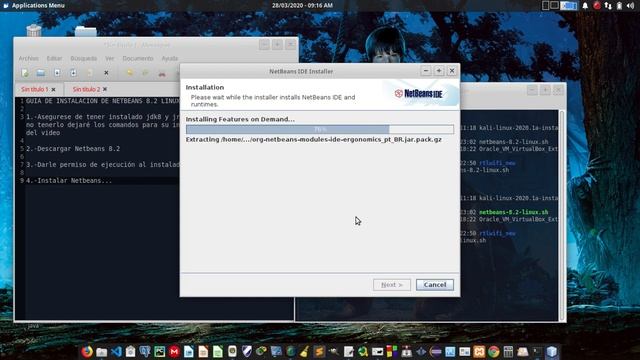Switch to the 'Sin título 2' tab
Viewport: 640px width, 360px height.
point(86,89)
